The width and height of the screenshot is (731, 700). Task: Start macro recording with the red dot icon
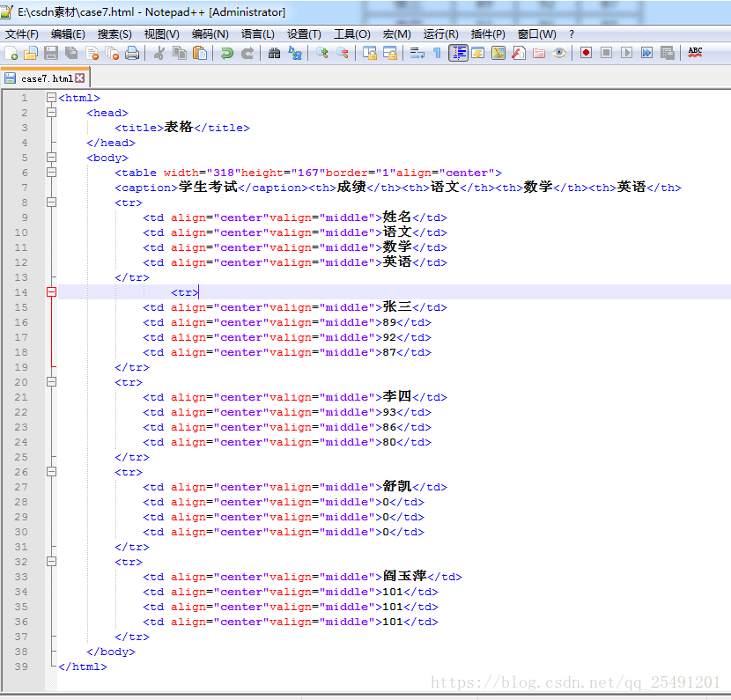pos(586,53)
